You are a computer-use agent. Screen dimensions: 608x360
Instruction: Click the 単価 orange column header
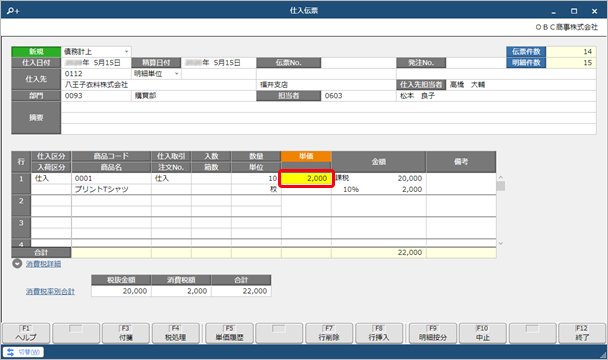[x=306, y=156]
